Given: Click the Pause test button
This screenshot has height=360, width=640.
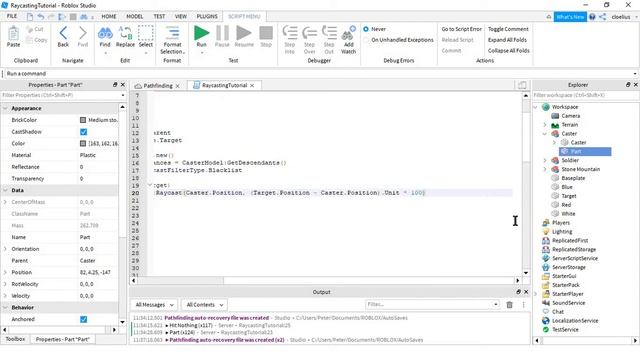Looking at the screenshot, I should click(x=222, y=33).
